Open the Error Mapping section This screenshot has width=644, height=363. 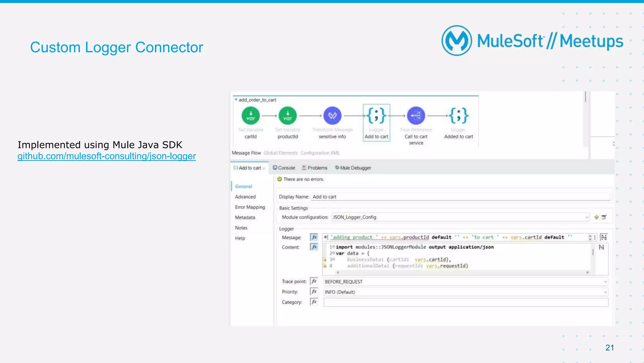250,207
